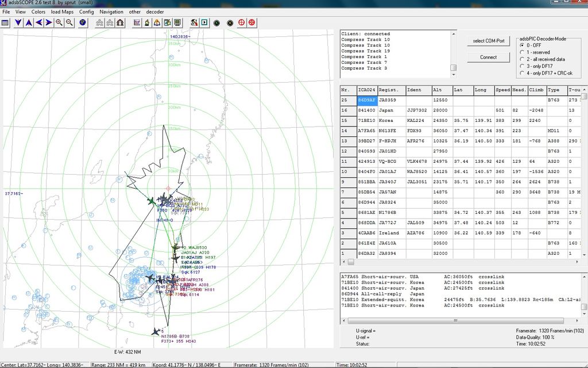Pan map up with the up arrow
The height and width of the screenshot is (368, 588).
[x=29, y=22]
